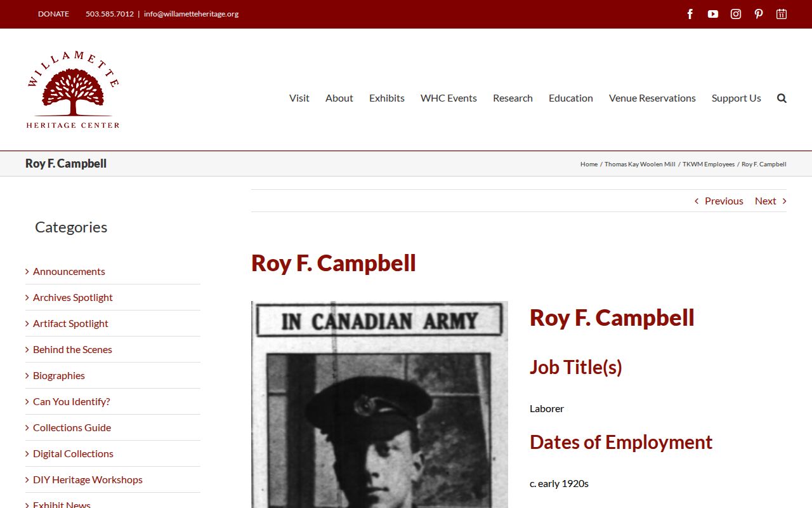The image size is (812, 508).
Task: Open the WHC Events menu
Action: (449, 98)
